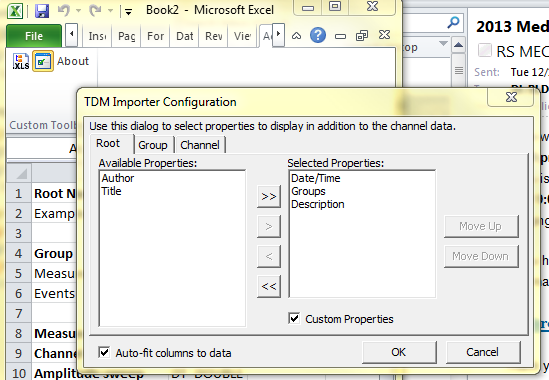Open the File tab in Excel
Image resolution: width=549 pixels, height=380 pixels.
point(34,36)
